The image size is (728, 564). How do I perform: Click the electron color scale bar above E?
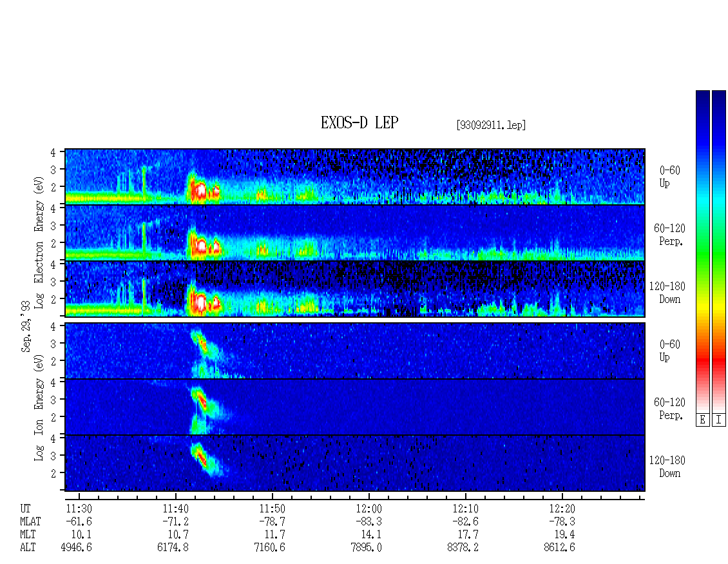point(702,251)
